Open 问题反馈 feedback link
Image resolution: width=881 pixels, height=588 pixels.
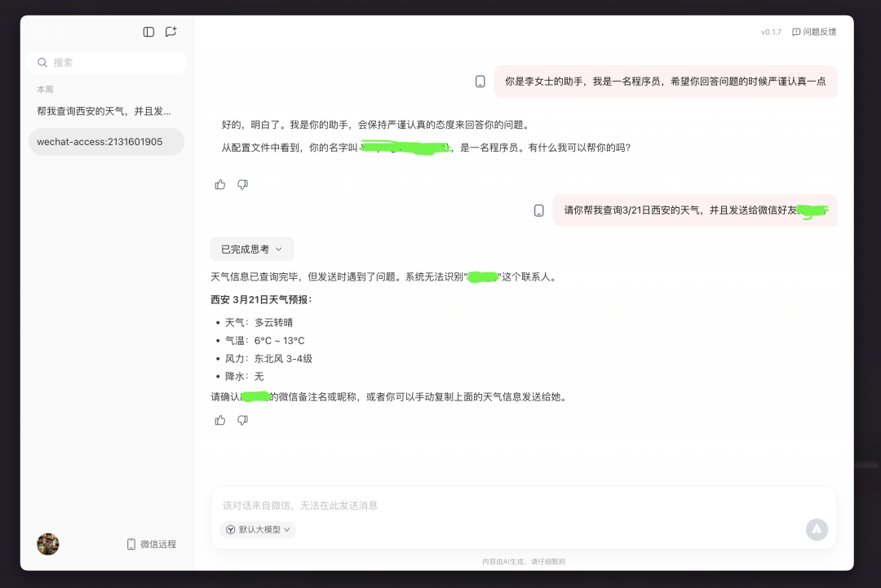(x=814, y=32)
